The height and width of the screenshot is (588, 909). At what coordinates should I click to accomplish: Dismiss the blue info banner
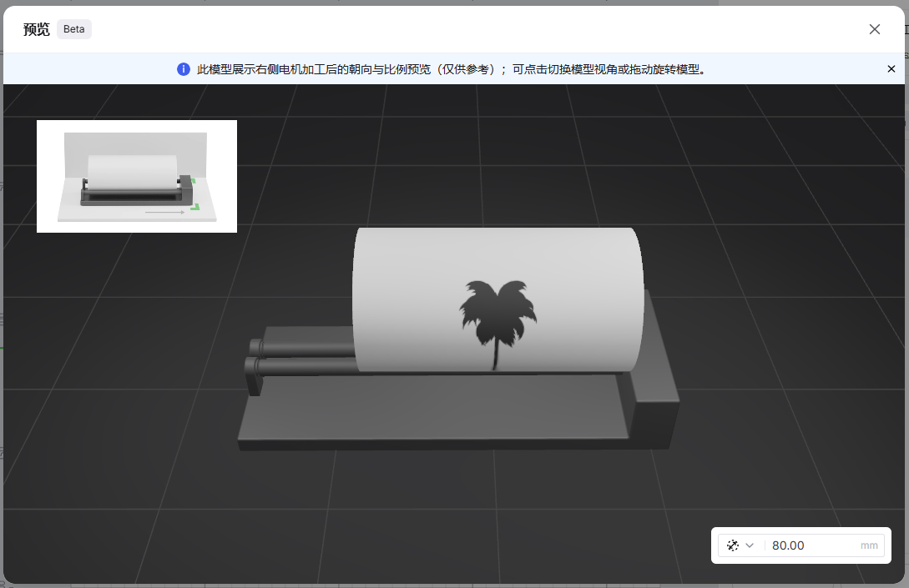pos(891,69)
